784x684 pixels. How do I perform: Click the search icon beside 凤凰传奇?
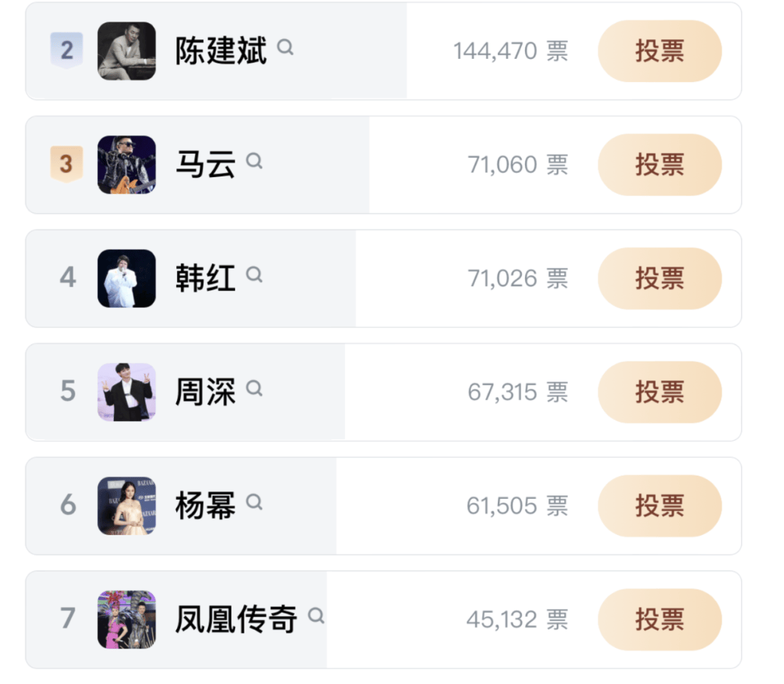pos(316,616)
